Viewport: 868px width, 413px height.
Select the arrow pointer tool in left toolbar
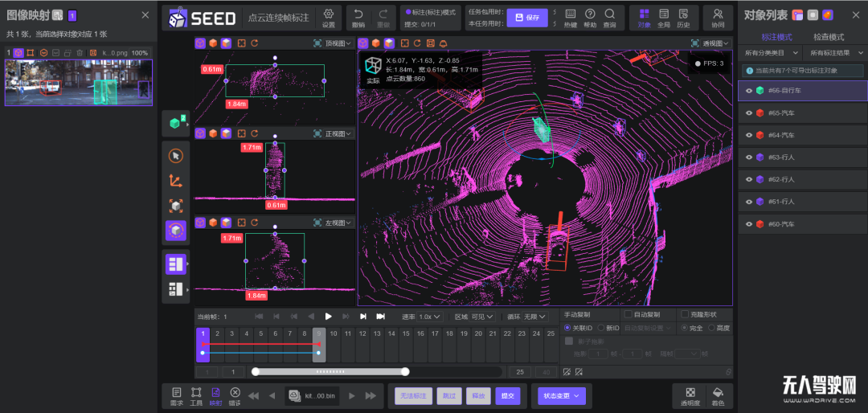[175, 156]
